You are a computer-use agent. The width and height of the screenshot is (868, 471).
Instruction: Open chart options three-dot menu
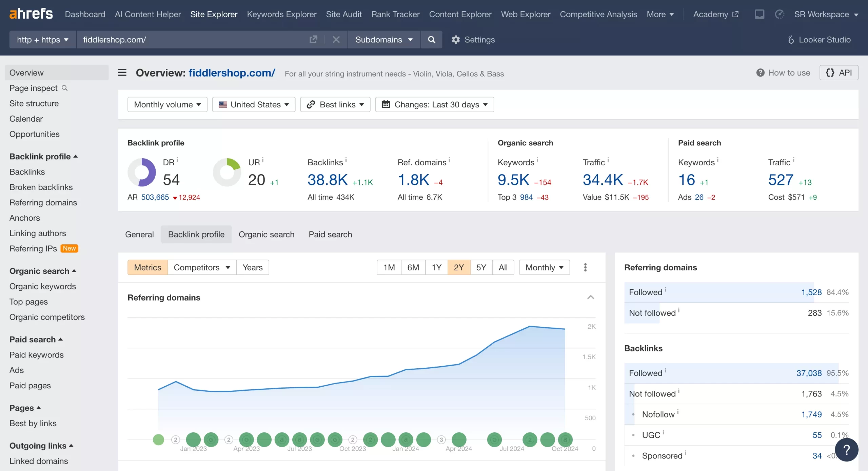click(x=585, y=267)
